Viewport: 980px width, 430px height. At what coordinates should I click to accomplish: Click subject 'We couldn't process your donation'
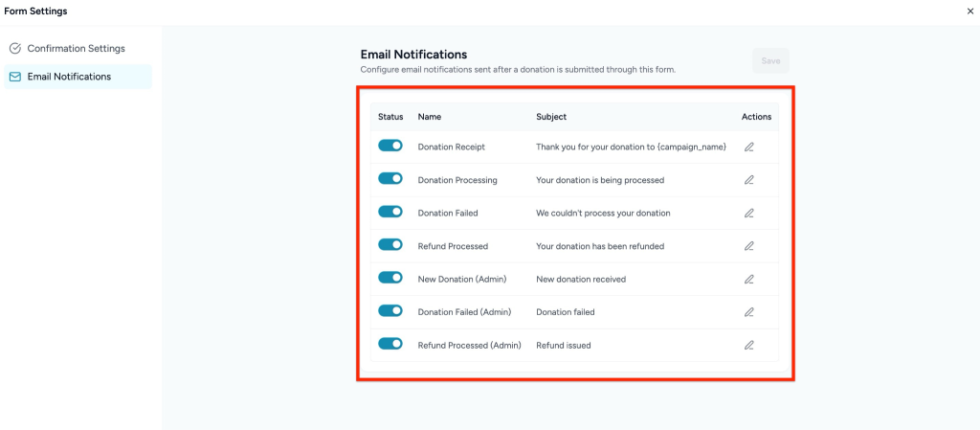pyautogui.click(x=603, y=214)
